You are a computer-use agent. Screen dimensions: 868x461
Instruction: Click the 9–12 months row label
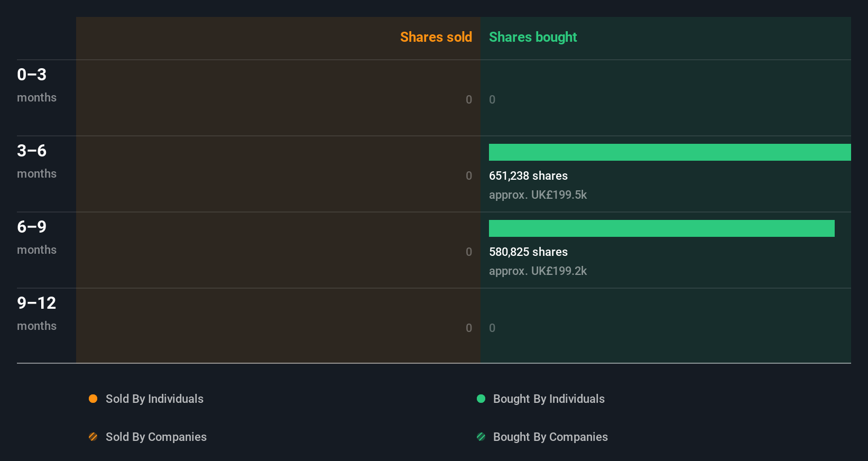(x=37, y=314)
